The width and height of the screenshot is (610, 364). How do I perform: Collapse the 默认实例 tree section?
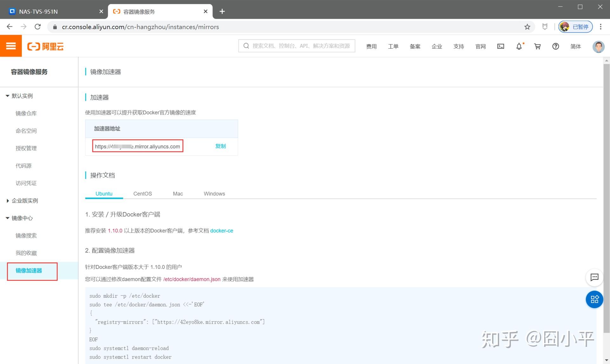coord(7,96)
